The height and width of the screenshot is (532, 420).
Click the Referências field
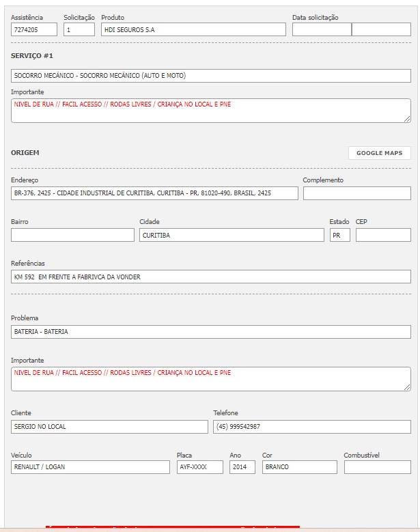pos(211,277)
